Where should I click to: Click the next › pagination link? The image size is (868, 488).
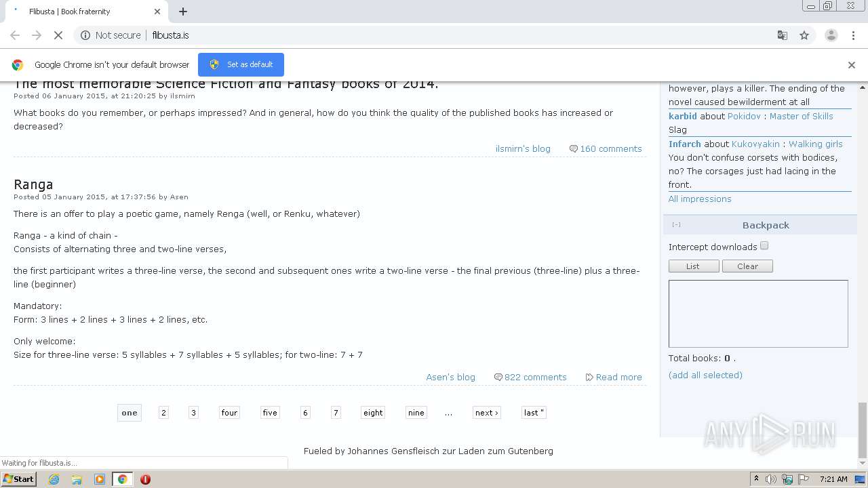(487, 412)
